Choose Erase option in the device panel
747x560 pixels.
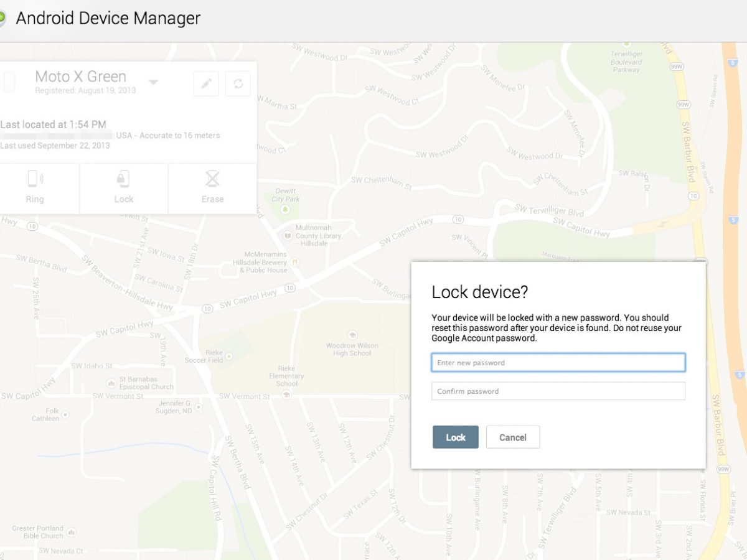click(x=212, y=188)
